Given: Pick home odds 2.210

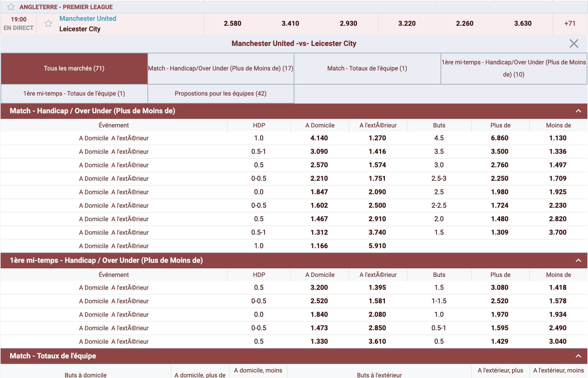Looking at the screenshot, I should click(x=319, y=178).
